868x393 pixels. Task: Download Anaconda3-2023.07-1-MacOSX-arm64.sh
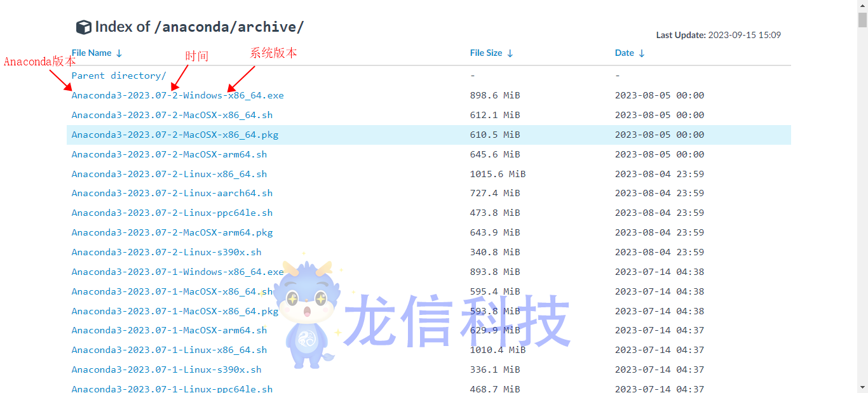169,330
